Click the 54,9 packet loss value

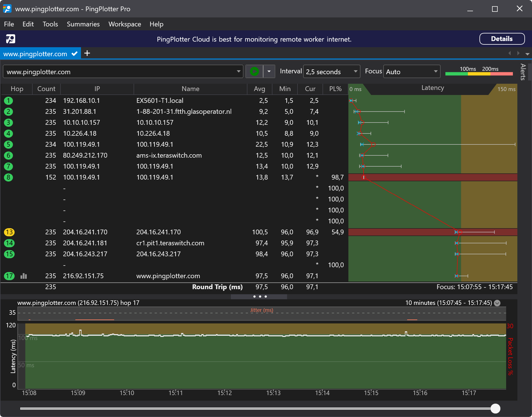click(337, 232)
